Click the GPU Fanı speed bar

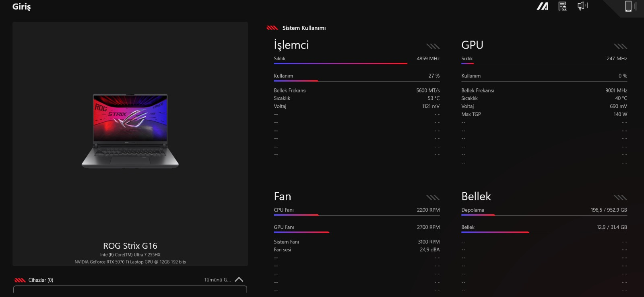tap(357, 232)
